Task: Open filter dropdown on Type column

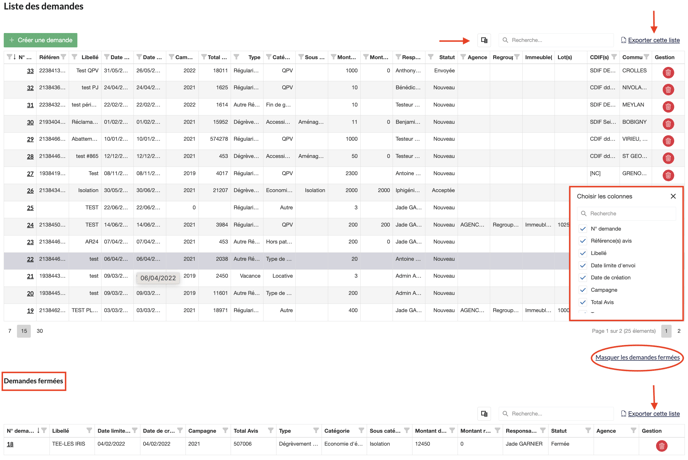Action: pos(236,58)
